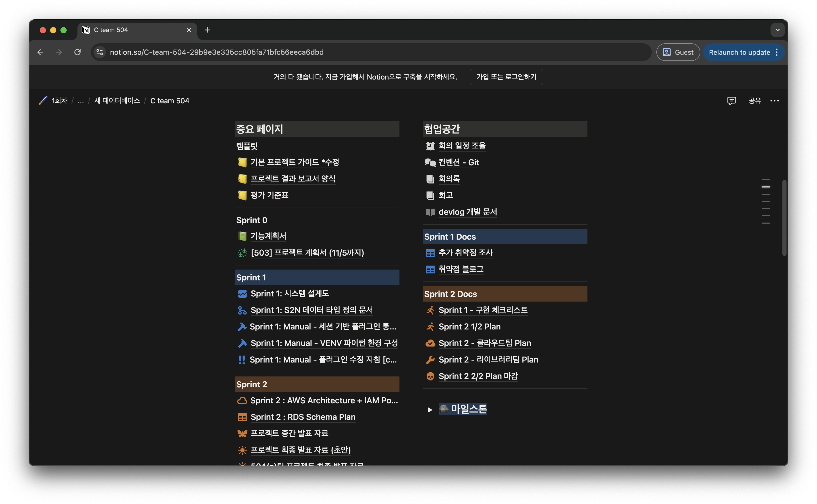The width and height of the screenshot is (817, 504).
Task: Open the comments icon in top bar
Action: coord(731,101)
